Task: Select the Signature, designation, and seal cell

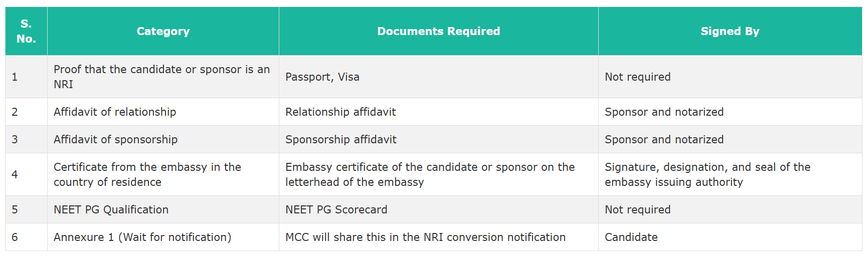Action: click(x=707, y=174)
